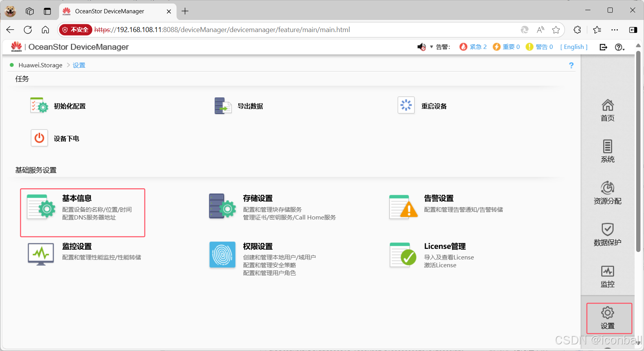This screenshot has width=644, height=351.
Task: Click the 告警设置 title
Action: 439,198
